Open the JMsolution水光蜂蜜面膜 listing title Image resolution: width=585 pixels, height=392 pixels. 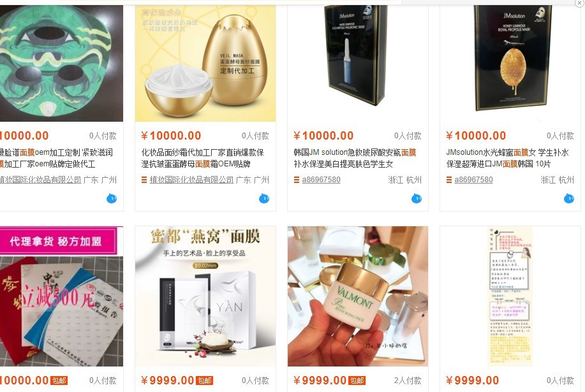[x=507, y=158]
